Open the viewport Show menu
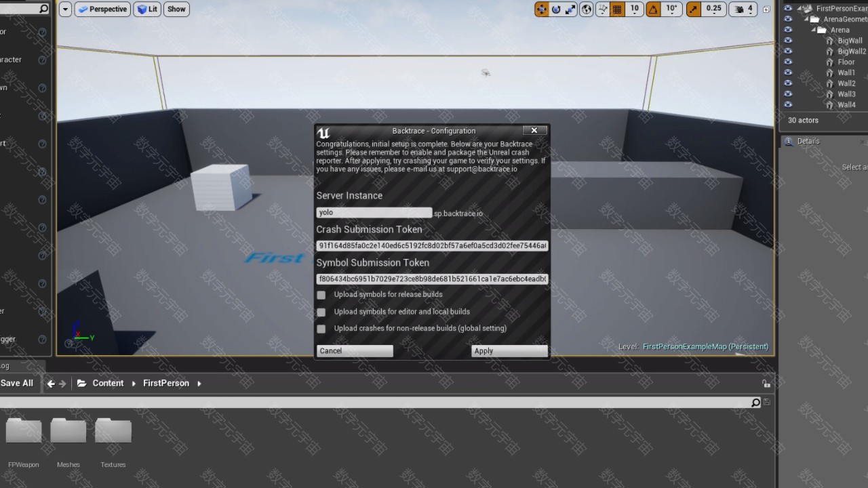Viewport: 868px width, 488px height. tap(176, 9)
